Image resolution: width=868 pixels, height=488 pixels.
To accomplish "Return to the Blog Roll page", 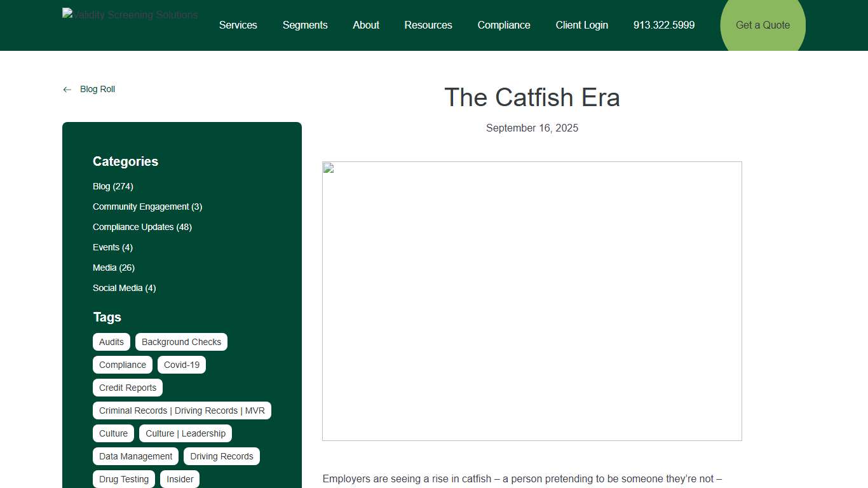I will tap(97, 89).
